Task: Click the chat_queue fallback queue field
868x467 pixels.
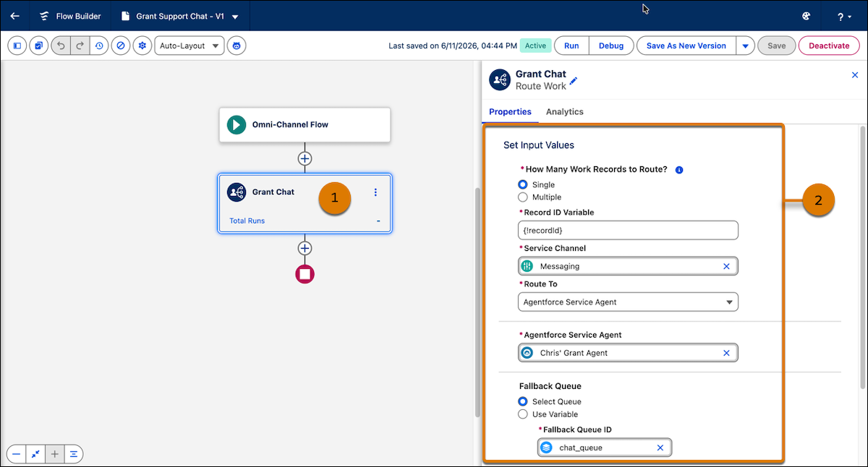Action: coord(605,447)
